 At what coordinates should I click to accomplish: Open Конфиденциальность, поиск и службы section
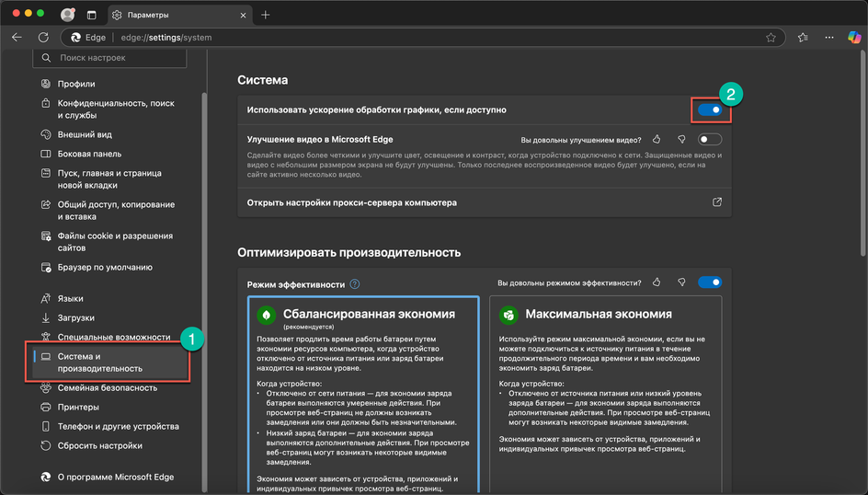point(116,109)
